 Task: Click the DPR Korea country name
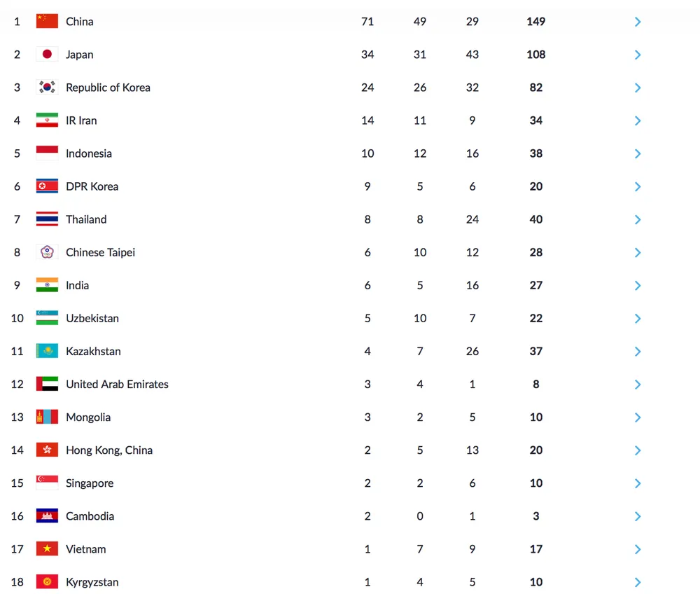coord(92,186)
